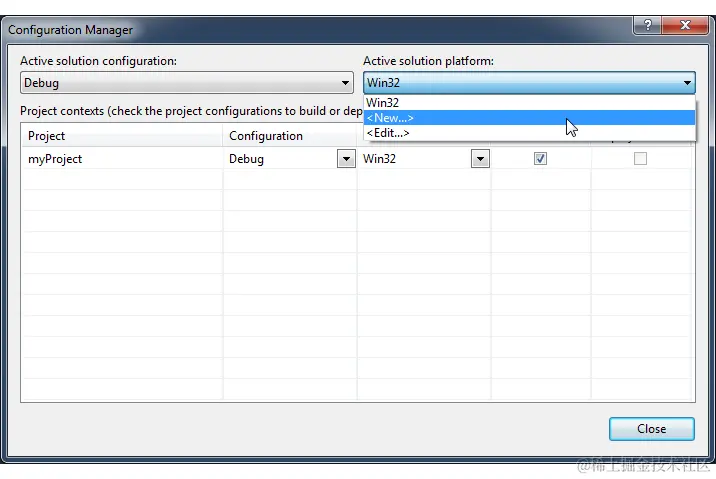Click the Project column header
Viewport: 716px width, 479px height.
pos(122,136)
